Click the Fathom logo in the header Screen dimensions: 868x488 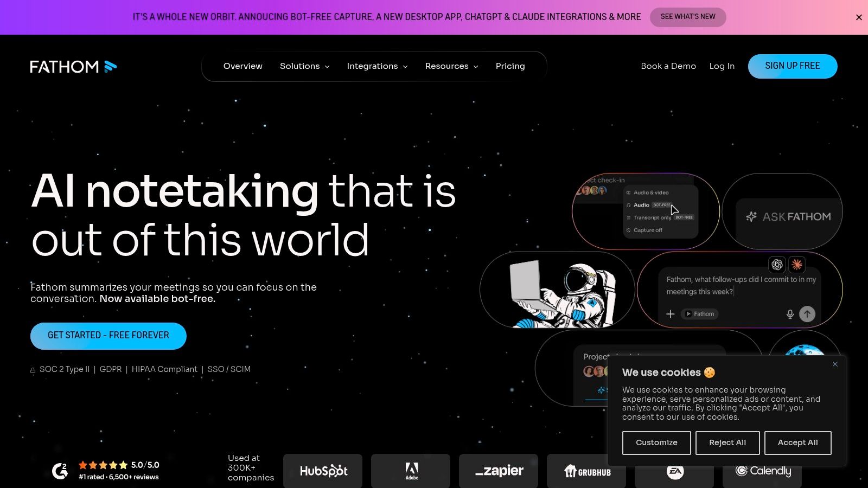pos(73,67)
